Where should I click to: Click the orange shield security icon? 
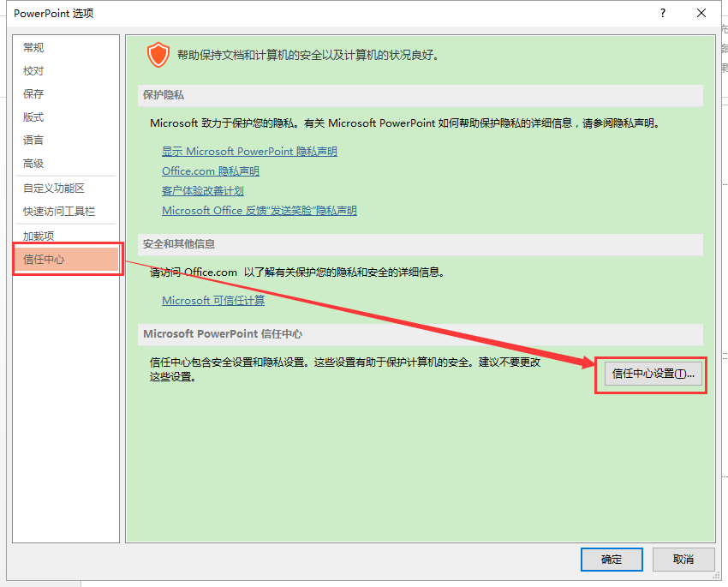[x=158, y=55]
